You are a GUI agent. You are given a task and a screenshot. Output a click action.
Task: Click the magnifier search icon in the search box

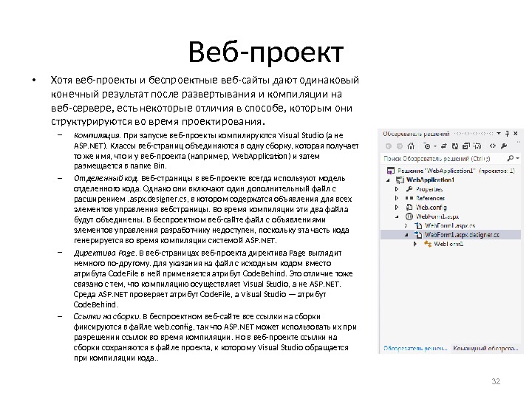(511, 158)
